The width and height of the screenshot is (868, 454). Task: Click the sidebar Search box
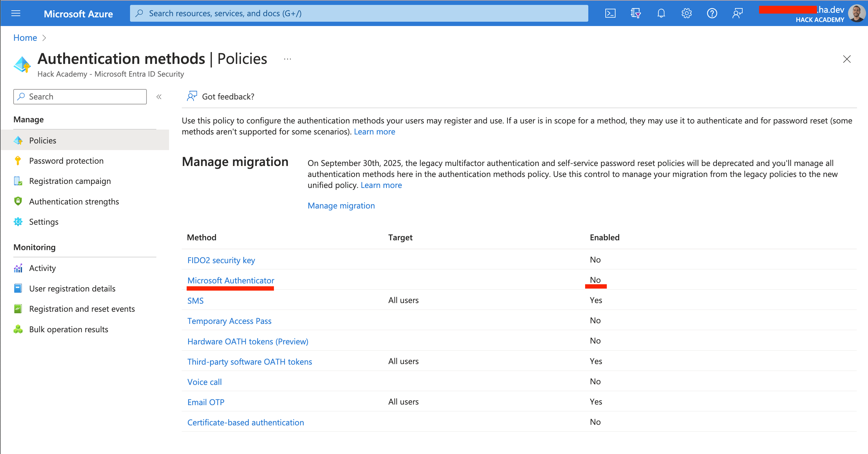point(80,97)
